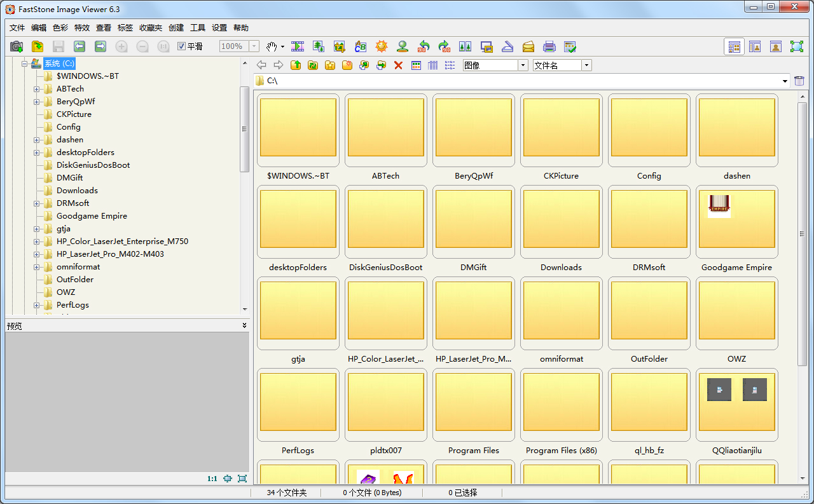Click the C:\ path input field
Screen dimensions: 814x504
pyautogui.click(x=521, y=81)
